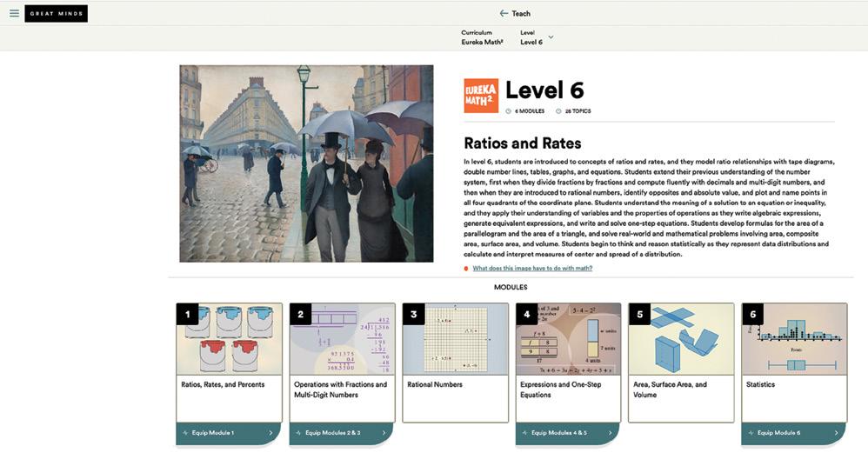The height and width of the screenshot is (466, 868).
Task: Click the clock icon next to 28 Topics
Action: pos(558,111)
